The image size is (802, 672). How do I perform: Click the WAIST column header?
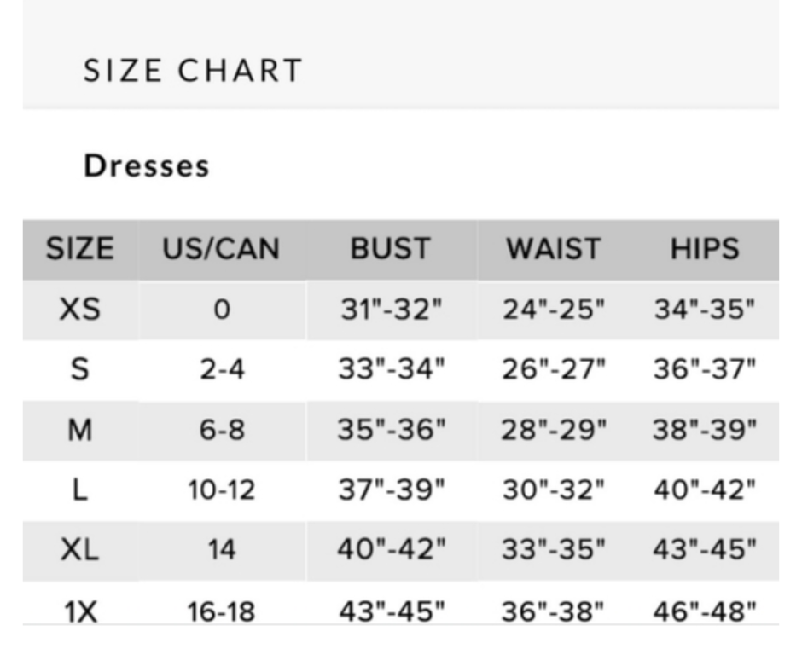pyautogui.click(x=553, y=249)
